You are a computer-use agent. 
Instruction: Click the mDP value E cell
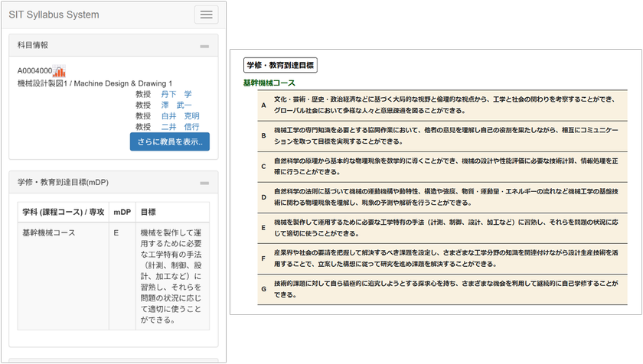pos(122,276)
